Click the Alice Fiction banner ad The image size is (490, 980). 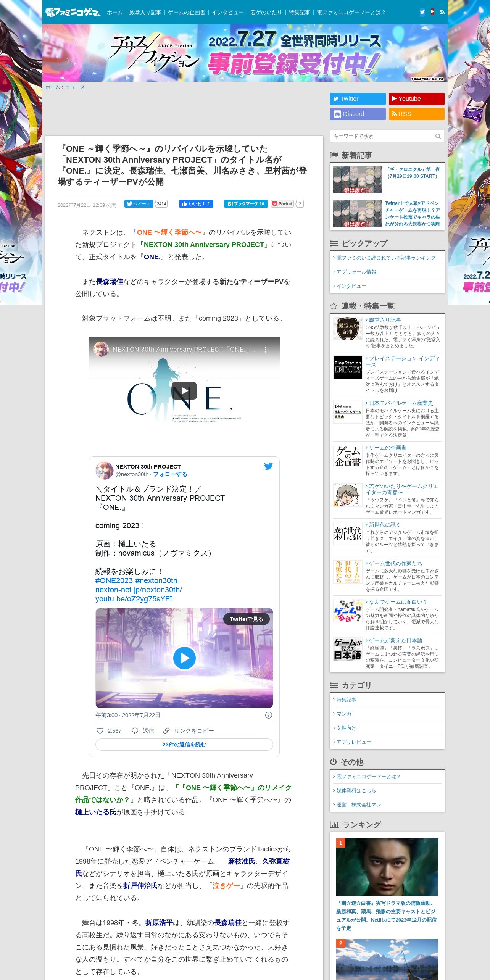tap(245, 53)
